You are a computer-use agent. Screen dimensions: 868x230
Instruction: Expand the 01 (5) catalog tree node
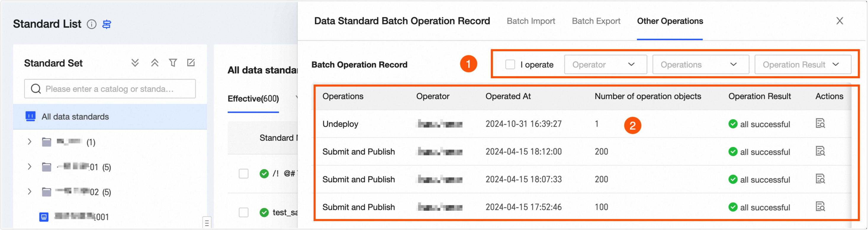29,167
